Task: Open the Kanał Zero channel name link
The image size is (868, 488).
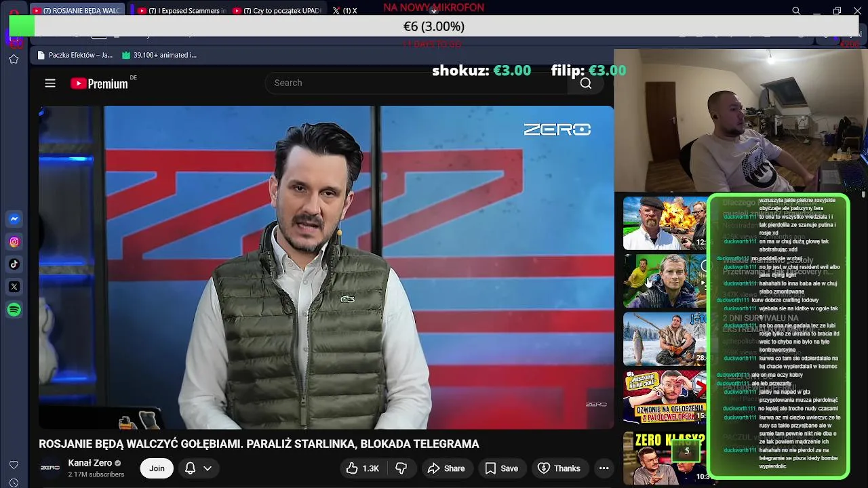Action: point(90,463)
